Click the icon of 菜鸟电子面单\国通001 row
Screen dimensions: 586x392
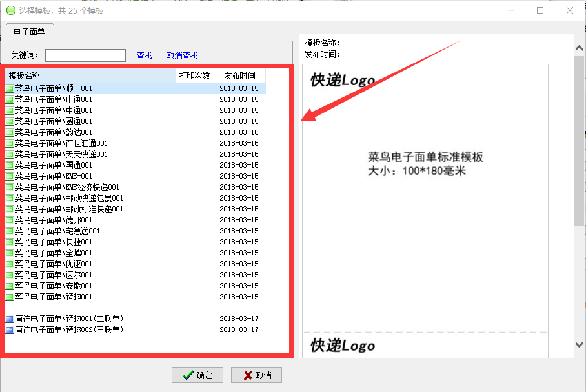pos(10,166)
